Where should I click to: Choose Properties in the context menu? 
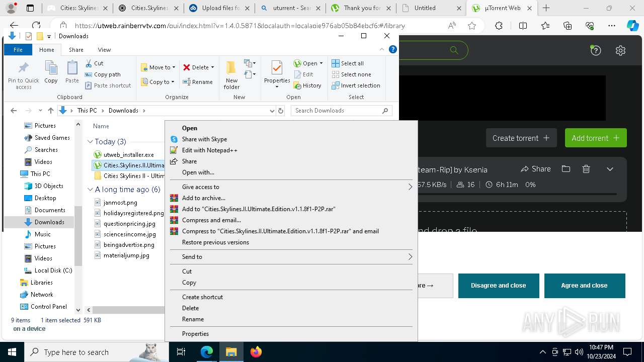click(195, 334)
